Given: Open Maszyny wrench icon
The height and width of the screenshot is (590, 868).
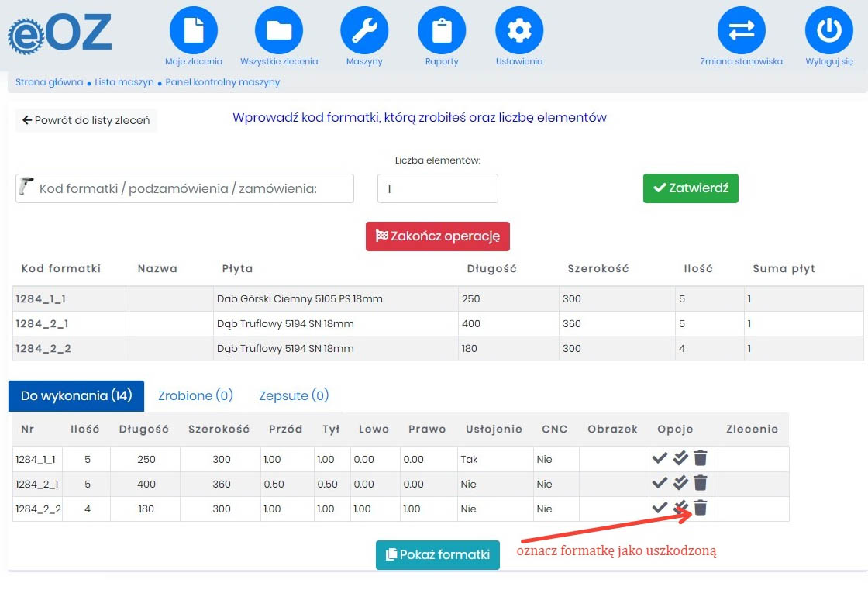Looking at the screenshot, I should 364,31.
